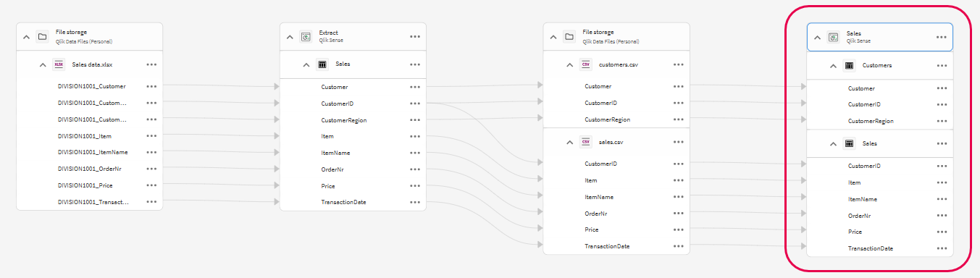Open three-dot menu for DIVISION1001_ItemName
980x278 pixels.
pyautogui.click(x=151, y=152)
